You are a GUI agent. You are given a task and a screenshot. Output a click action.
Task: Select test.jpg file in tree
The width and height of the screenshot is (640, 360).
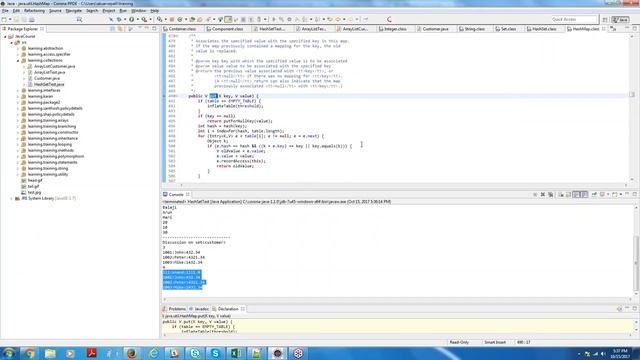[34, 192]
